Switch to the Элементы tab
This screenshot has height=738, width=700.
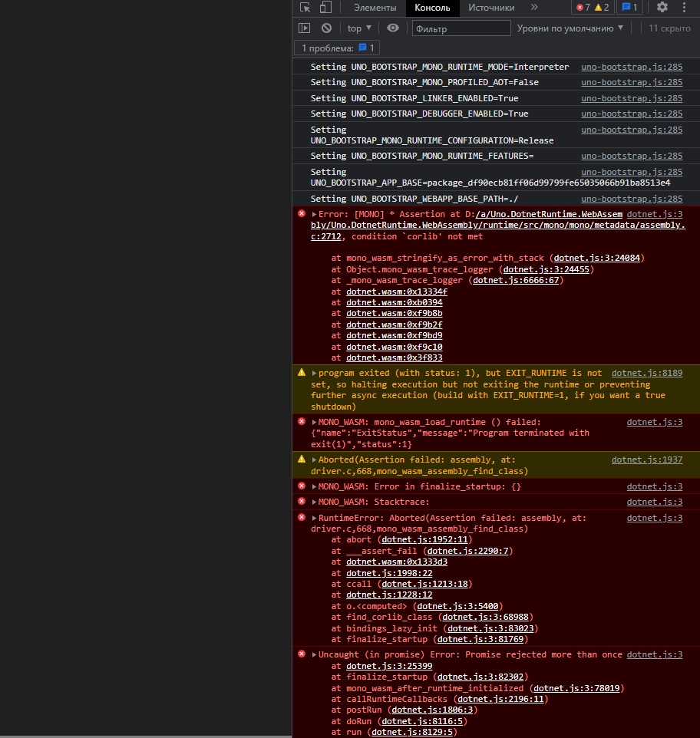375,8
